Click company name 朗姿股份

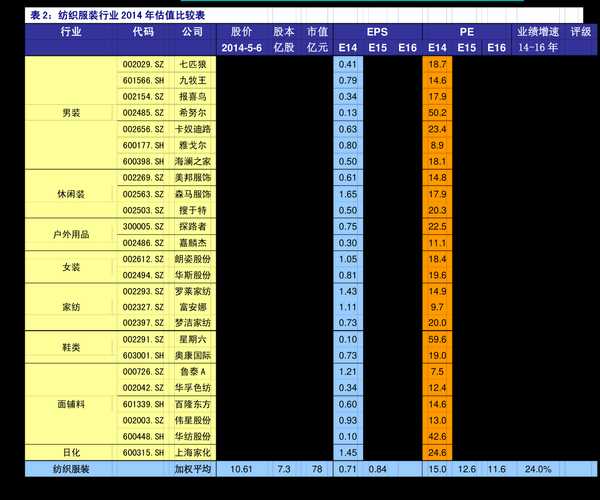[x=192, y=259]
